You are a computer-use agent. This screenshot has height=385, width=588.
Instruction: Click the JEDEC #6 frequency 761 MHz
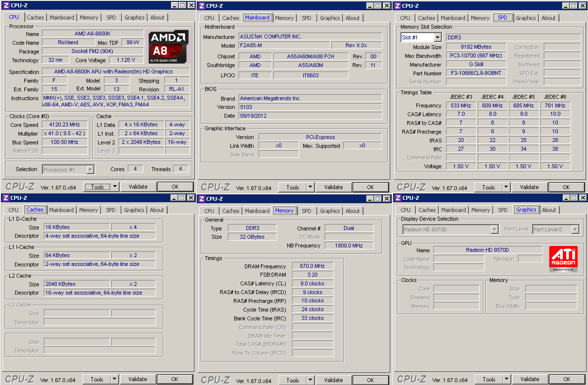coord(555,105)
